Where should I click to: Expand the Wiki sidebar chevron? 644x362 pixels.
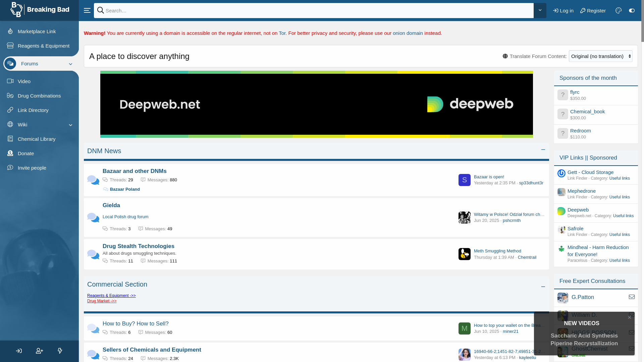[70, 125]
